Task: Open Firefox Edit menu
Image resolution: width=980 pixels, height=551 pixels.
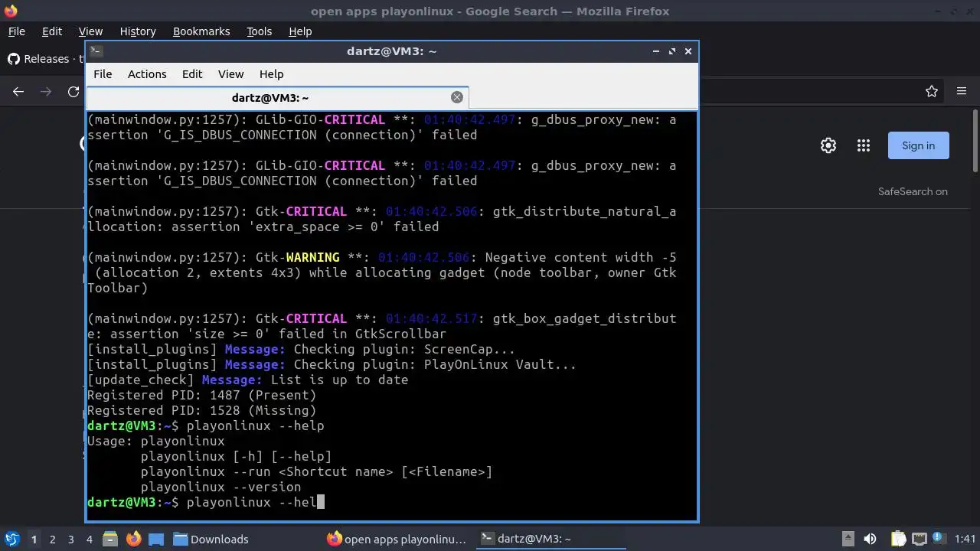Action: pyautogui.click(x=52, y=31)
